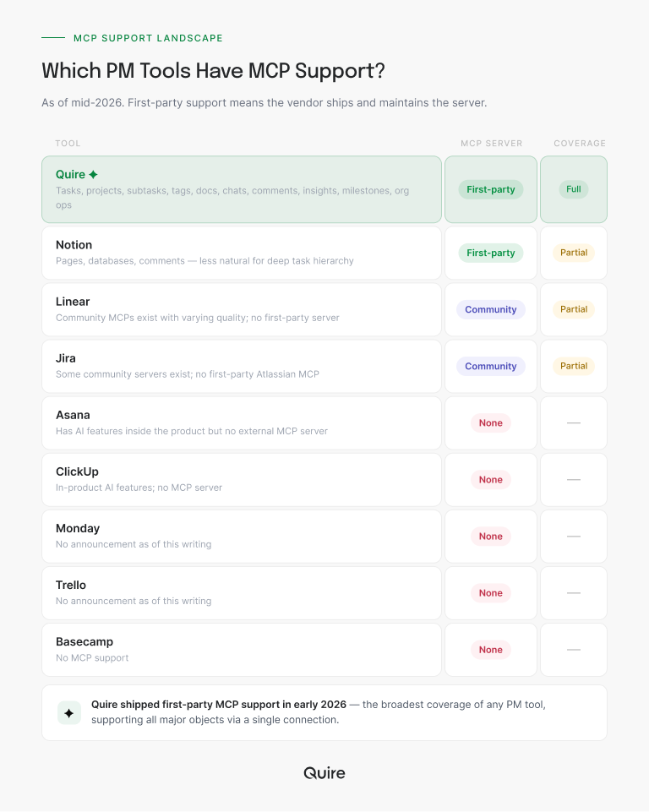Select the Community badge for Jira
Viewport: 649px width, 812px height.
tap(490, 366)
